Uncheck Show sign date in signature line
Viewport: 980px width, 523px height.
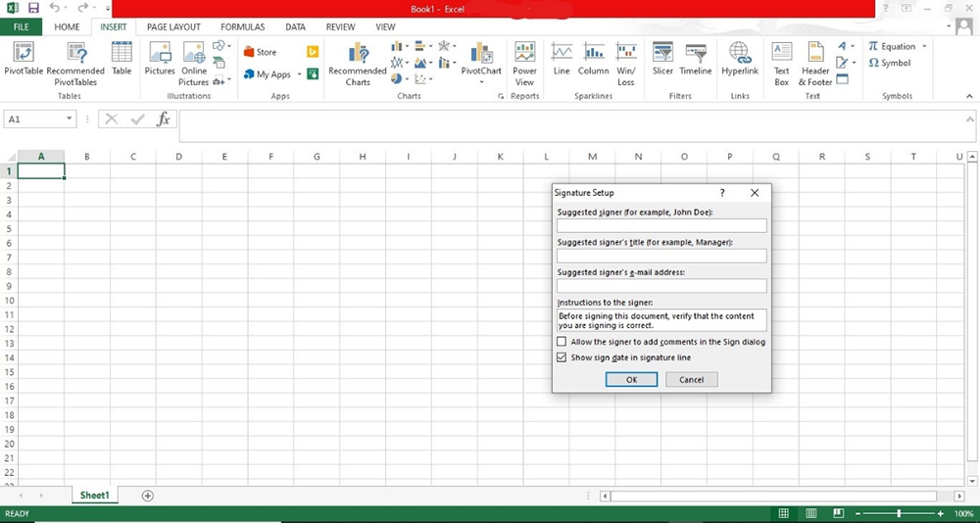point(562,357)
